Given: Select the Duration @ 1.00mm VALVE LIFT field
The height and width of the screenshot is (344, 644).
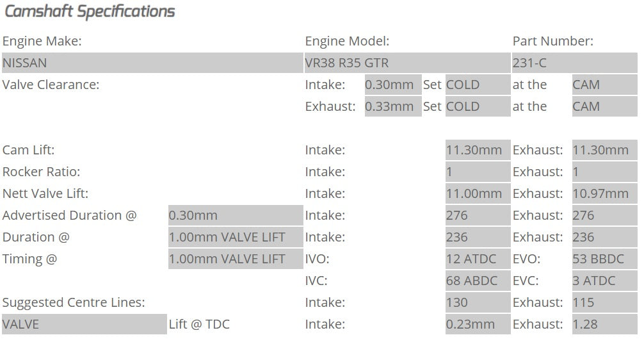Looking at the screenshot, I should point(235,238).
